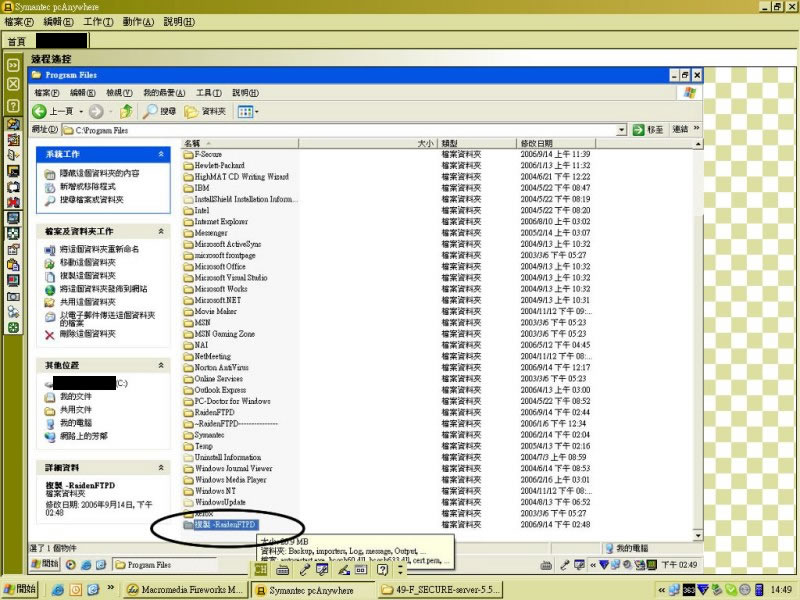Click the microphone icon on the language bar

(x=305, y=569)
